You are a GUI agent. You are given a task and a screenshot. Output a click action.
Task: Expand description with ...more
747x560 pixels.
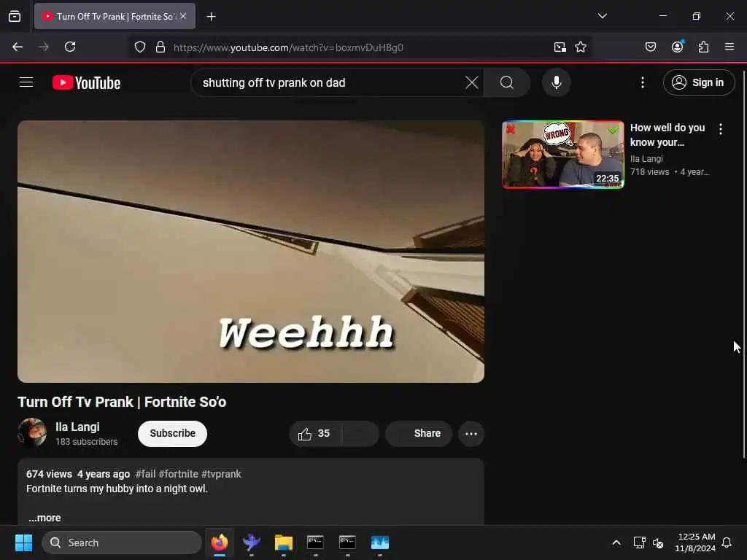click(44, 518)
